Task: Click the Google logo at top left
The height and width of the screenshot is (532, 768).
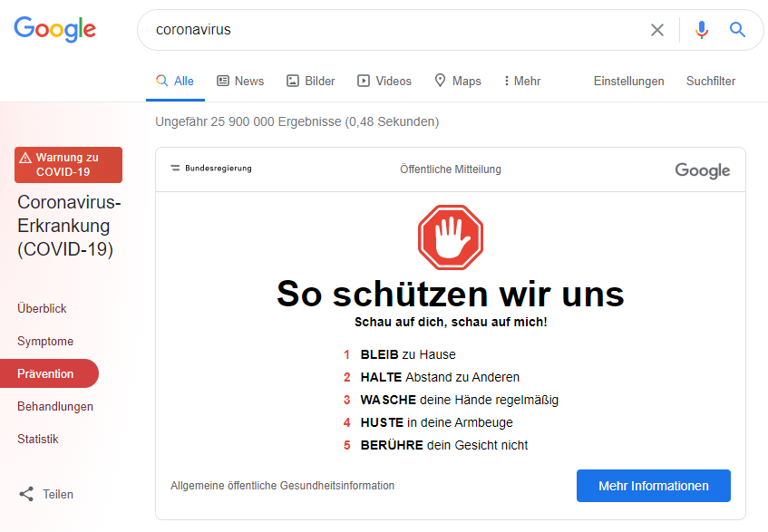Action: click(x=54, y=29)
